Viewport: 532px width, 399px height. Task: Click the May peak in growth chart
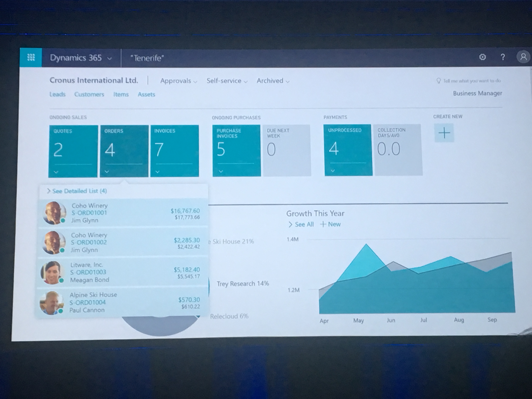point(366,244)
